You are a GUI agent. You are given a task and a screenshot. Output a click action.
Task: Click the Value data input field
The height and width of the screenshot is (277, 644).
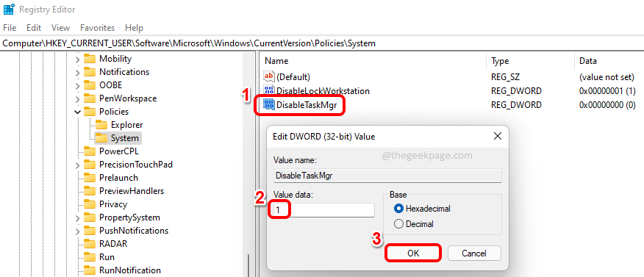(323, 209)
